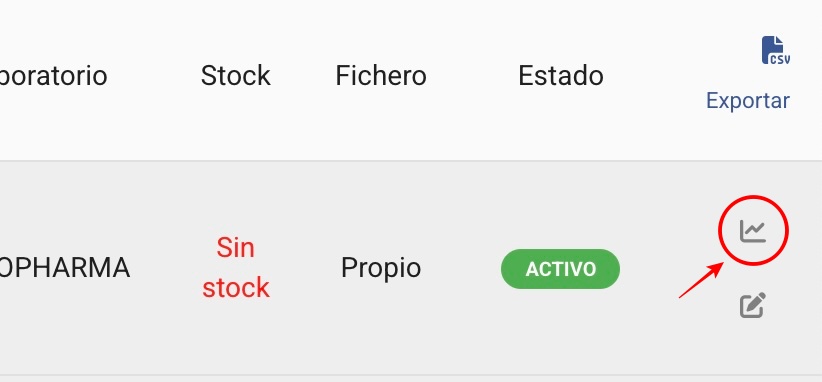Click the edit pencil icon in the row
Screen dimensions: 822x382
(753, 305)
